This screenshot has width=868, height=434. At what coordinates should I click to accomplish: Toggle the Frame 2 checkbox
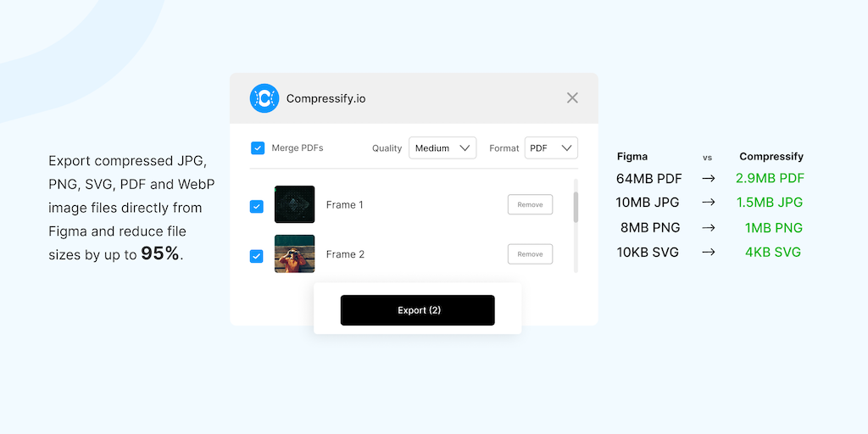click(256, 256)
